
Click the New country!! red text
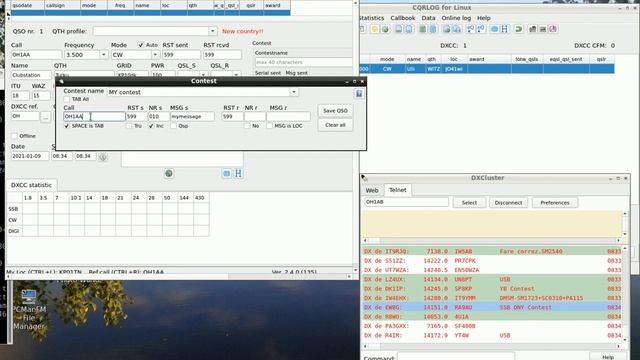click(x=242, y=31)
